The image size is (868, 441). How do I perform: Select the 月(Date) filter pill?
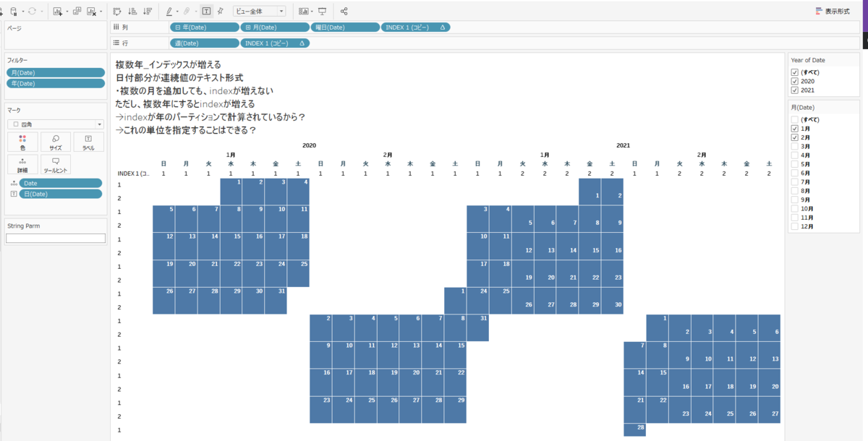(x=56, y=73)
